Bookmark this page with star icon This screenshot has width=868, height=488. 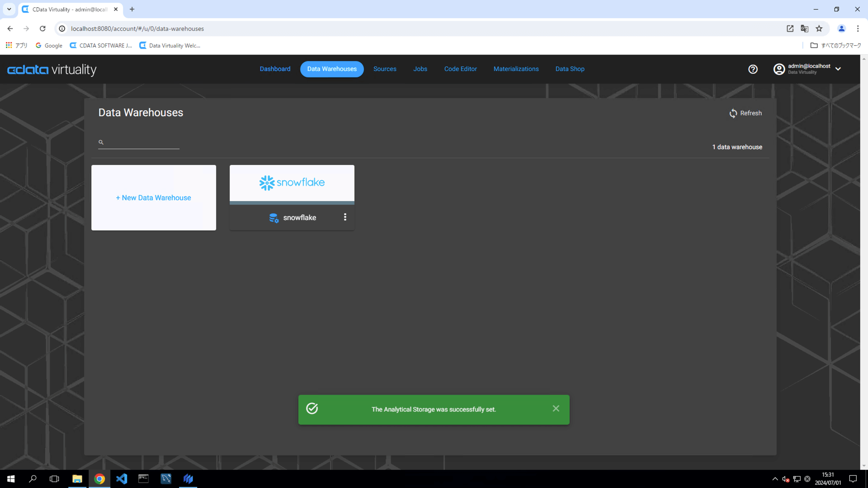819,28
